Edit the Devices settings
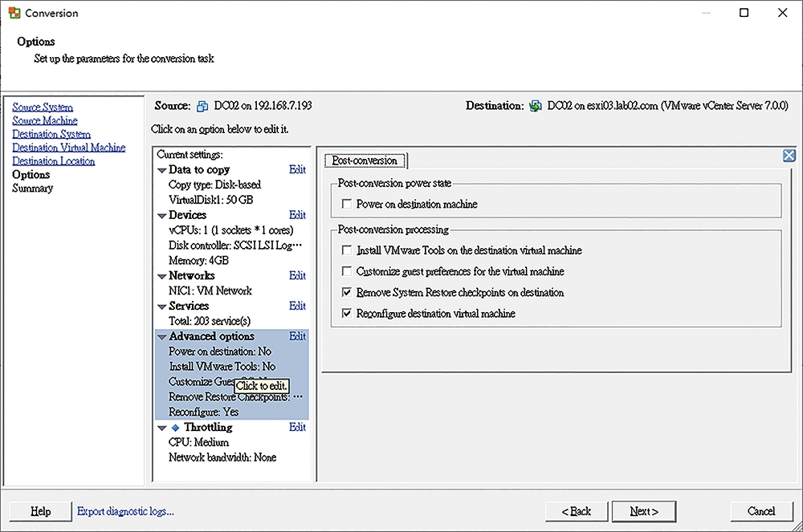803x532 pixels. pyautogui.click(x=297, y=215)
